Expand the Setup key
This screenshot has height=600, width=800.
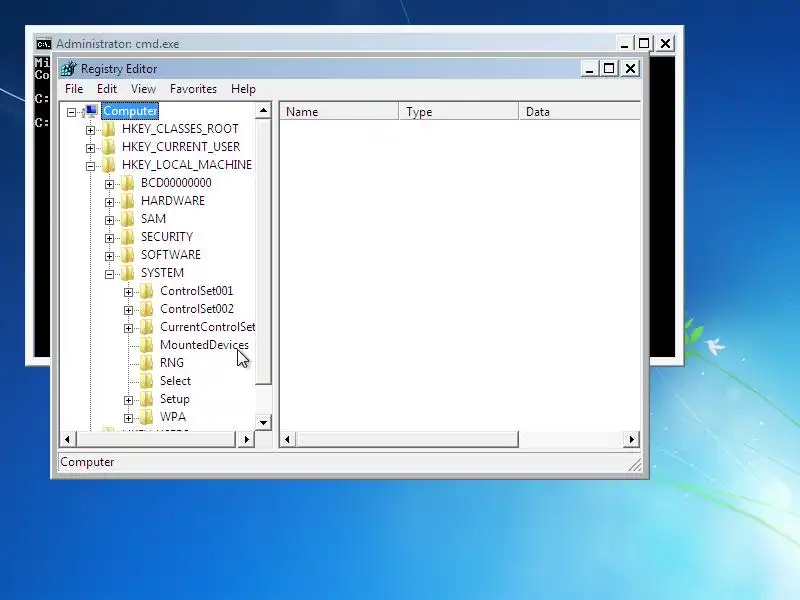(x=129, y=401)
